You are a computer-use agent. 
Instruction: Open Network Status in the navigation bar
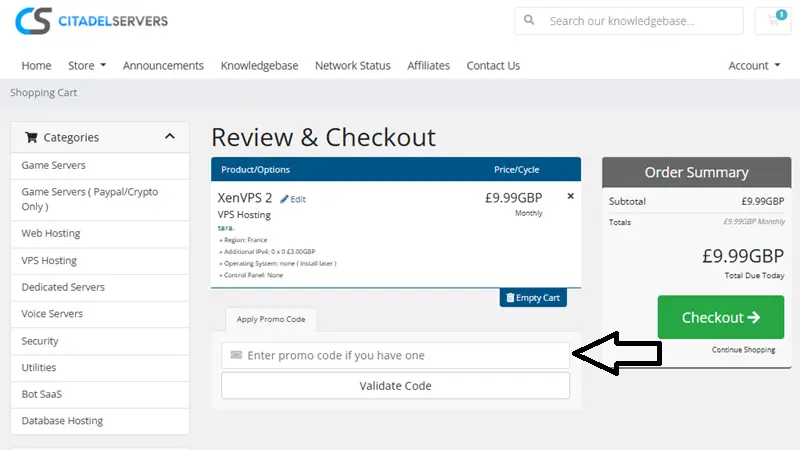(x=352, y=66)
